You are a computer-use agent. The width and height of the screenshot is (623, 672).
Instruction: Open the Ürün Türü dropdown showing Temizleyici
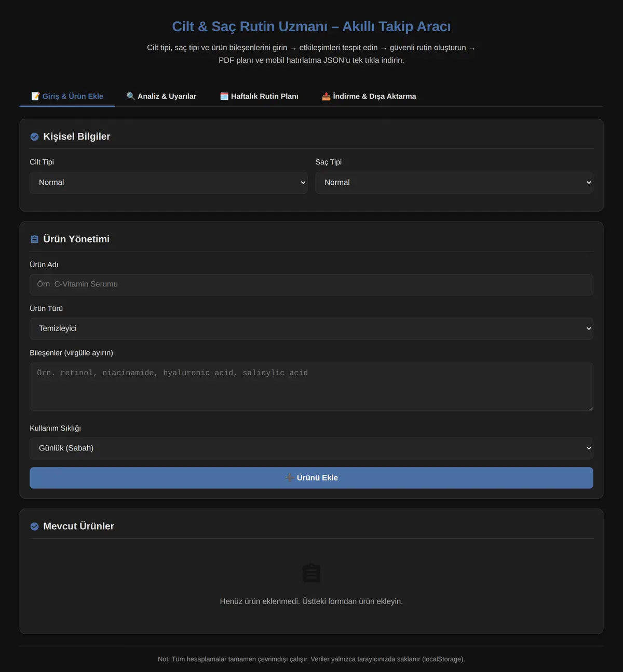tap(311, 328)
